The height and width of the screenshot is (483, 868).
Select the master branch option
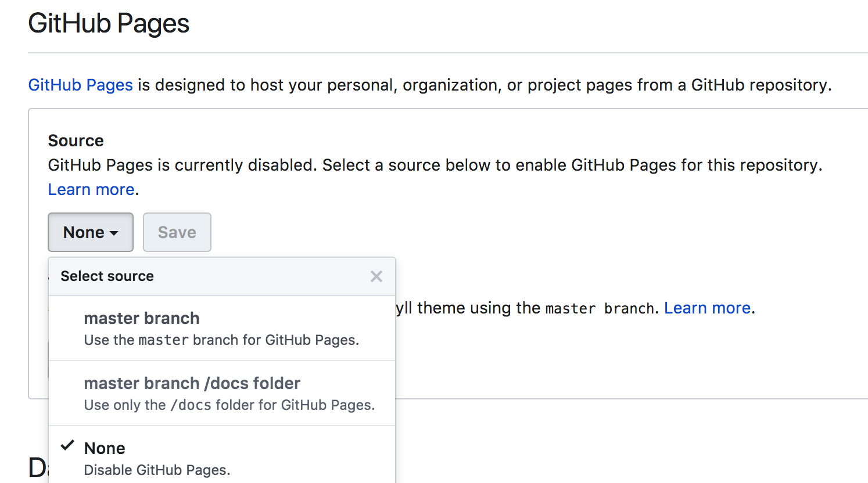(222, 329)
